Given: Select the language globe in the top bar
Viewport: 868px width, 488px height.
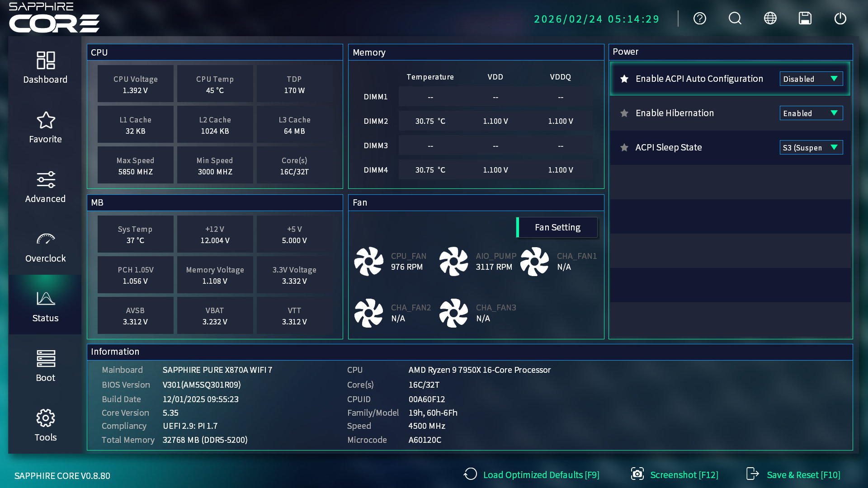Looking at the screenshot, I should [x=769, y=19].
